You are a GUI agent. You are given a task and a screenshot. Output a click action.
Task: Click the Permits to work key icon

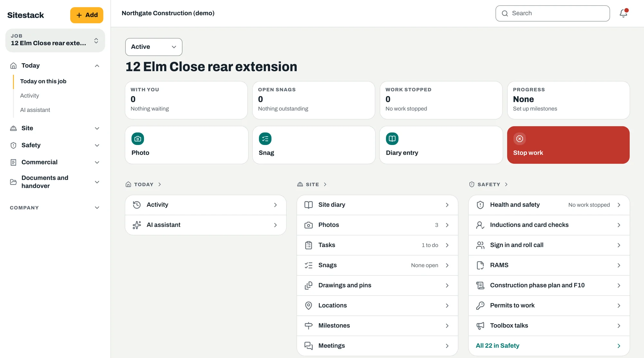[480, 305]
